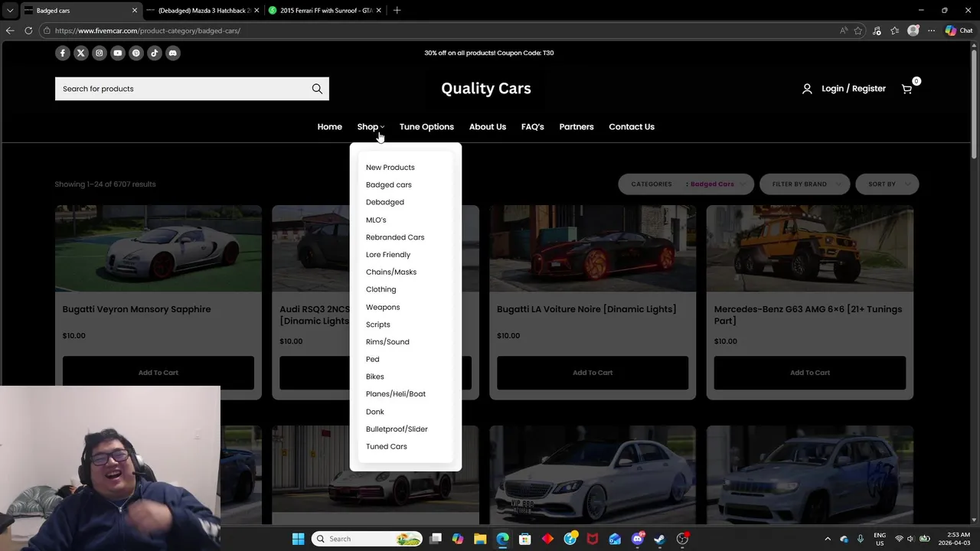Image resolution: width=980 pixels, height=551 pixels.
Task: Open the YouTube social icon
Action: tap(118, 53)
